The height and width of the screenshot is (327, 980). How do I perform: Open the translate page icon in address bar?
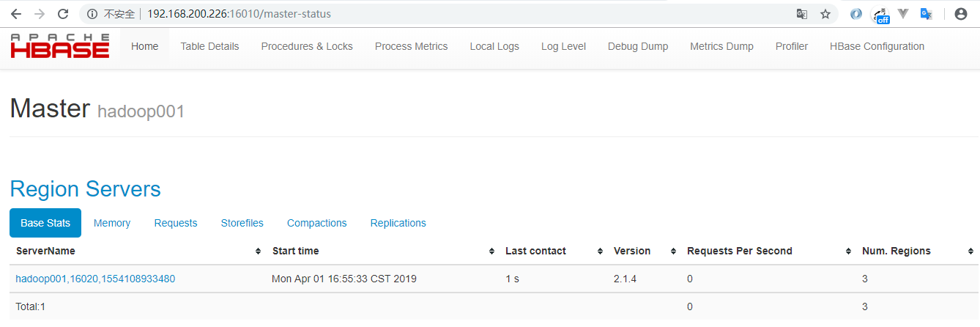[802, 14]
